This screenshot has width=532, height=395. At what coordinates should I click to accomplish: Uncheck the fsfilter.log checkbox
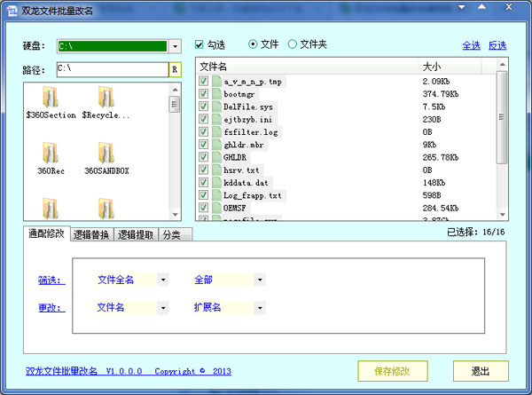[203, 131]
